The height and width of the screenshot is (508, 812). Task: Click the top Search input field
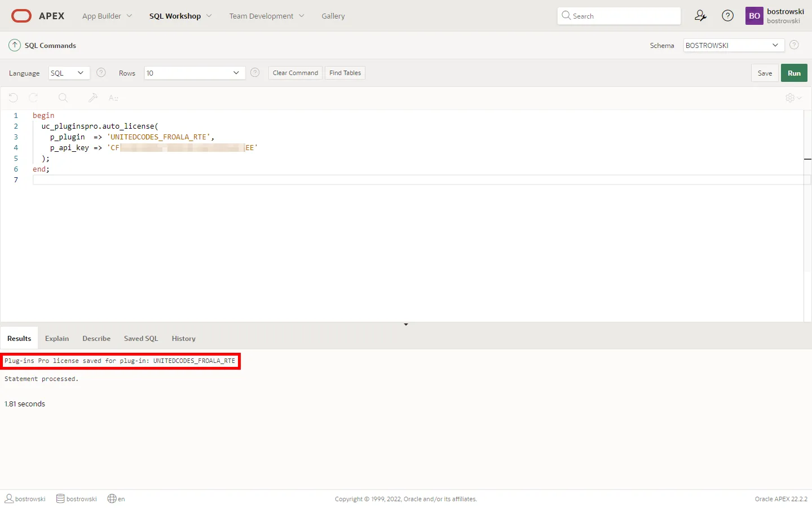[x=620, y=16]
